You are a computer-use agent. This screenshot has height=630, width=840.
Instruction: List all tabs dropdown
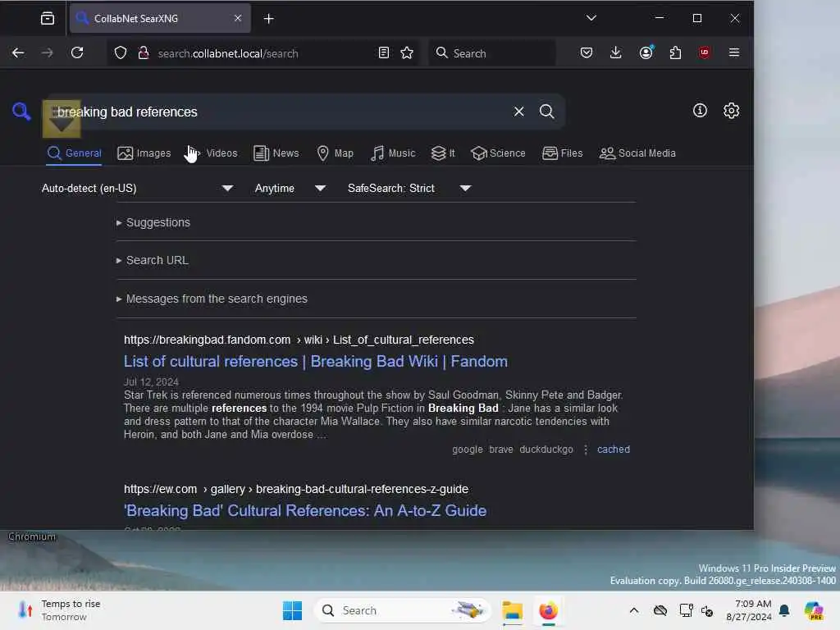(x=591, y=18)
